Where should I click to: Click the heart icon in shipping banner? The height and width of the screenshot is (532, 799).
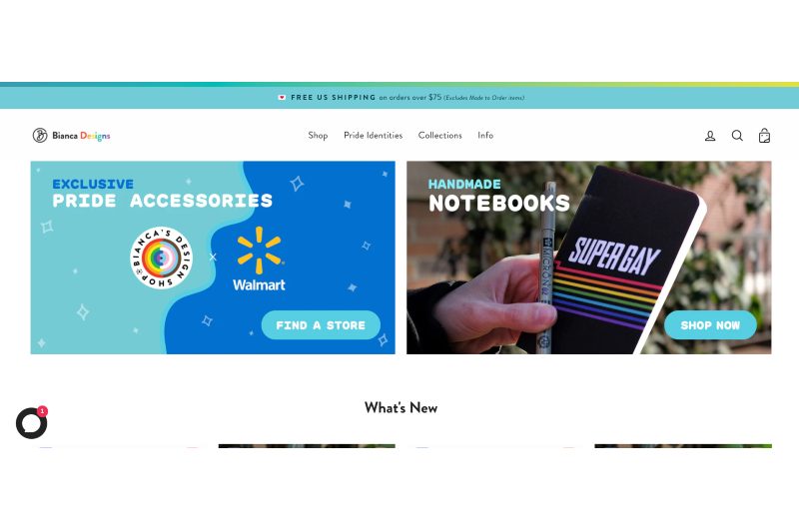click(282, 97)
